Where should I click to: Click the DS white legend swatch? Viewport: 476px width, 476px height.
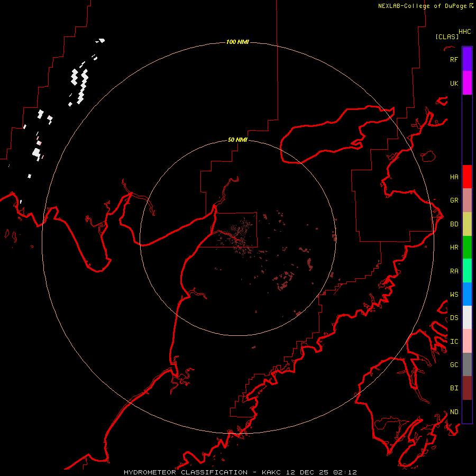[467, 317]
